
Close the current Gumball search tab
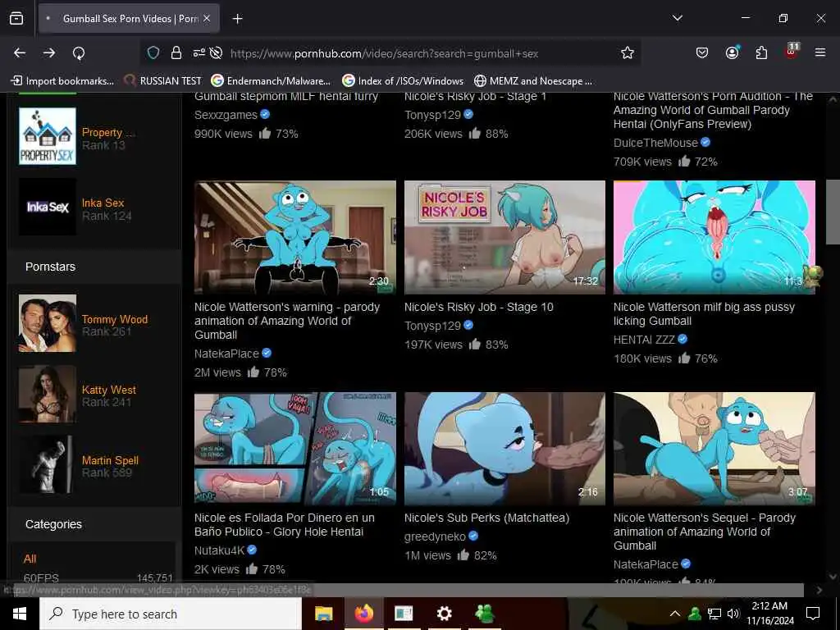tap(207, 19)
